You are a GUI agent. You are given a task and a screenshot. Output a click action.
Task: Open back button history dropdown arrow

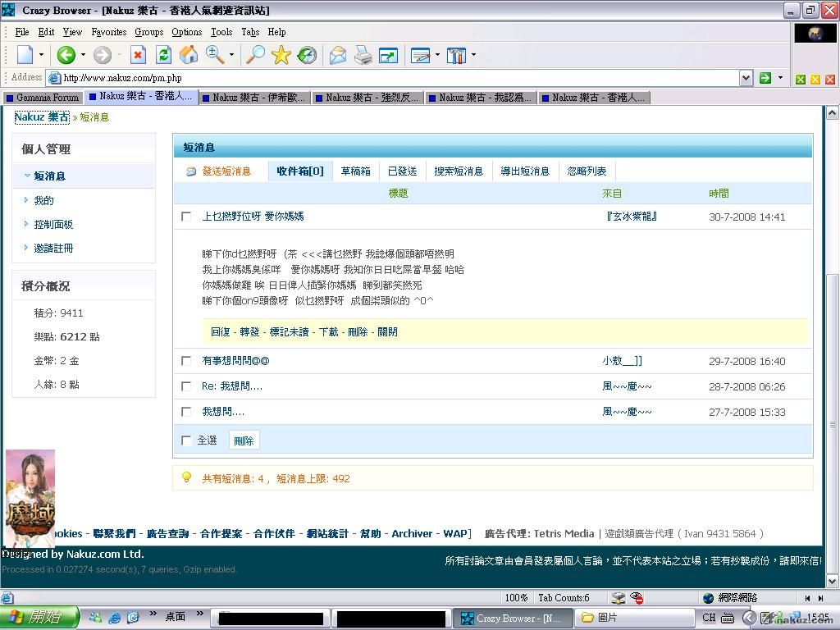(83, 55)
